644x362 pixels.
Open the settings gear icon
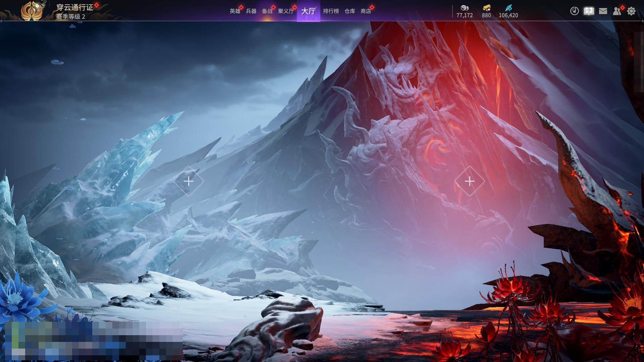click(631, 11)
